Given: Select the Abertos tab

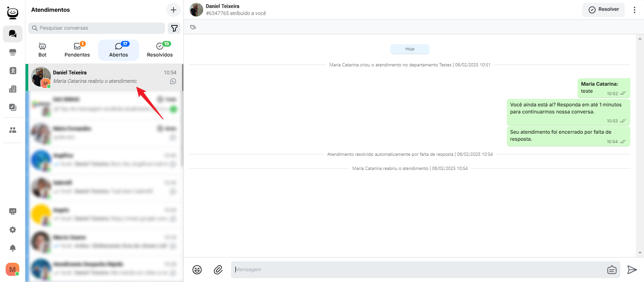Looking at the screenshot, I should point(118,50).
